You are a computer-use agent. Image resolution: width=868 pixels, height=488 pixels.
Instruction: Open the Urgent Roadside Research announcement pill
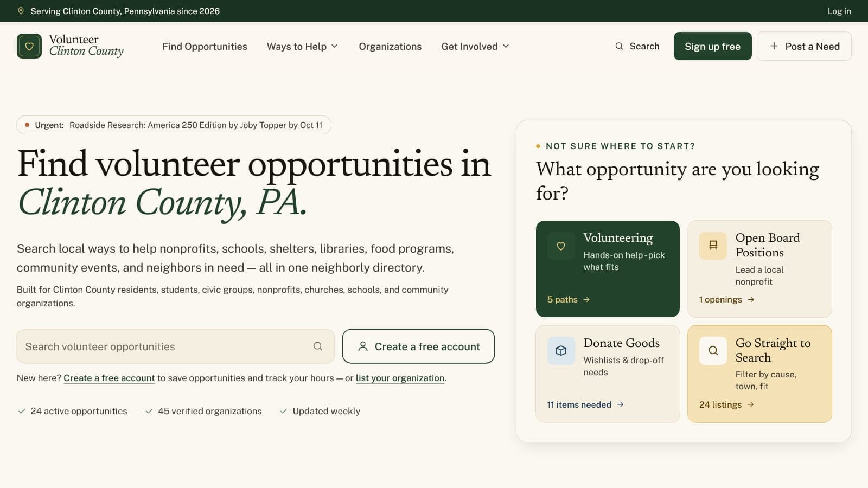click(174, 125)
